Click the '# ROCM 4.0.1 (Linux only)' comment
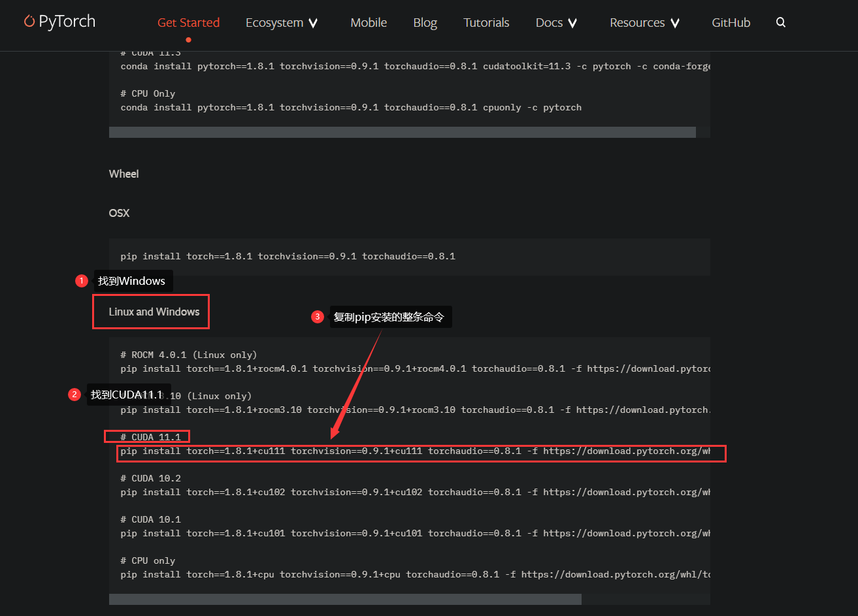Viewport: 858px width, 616px height. [189, 355]
